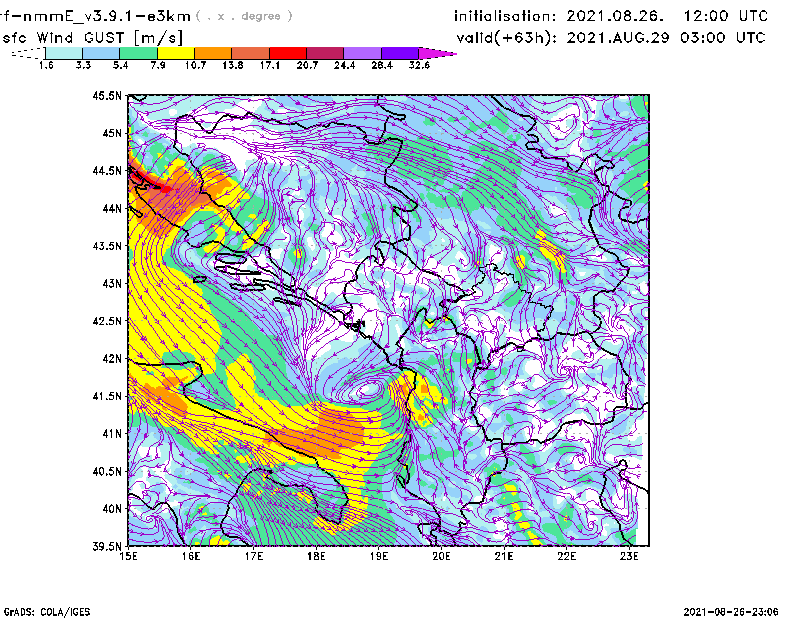Click the 18E longitude label
The height and width of the screenshot is (618, 800).
coord(316,556)
